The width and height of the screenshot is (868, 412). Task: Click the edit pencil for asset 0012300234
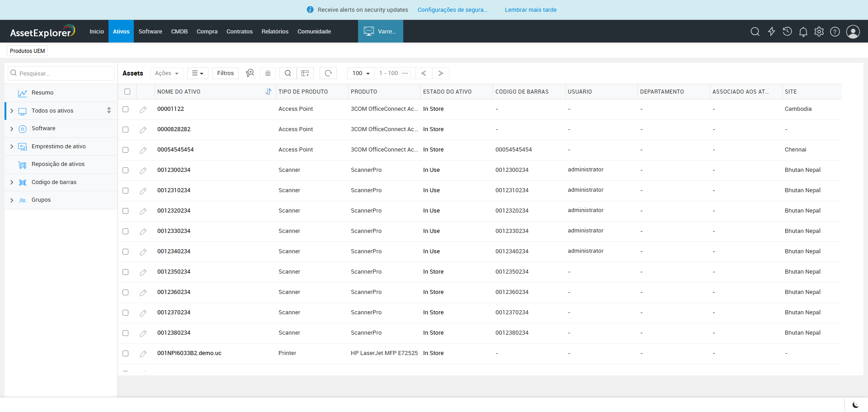click(143, 170)
